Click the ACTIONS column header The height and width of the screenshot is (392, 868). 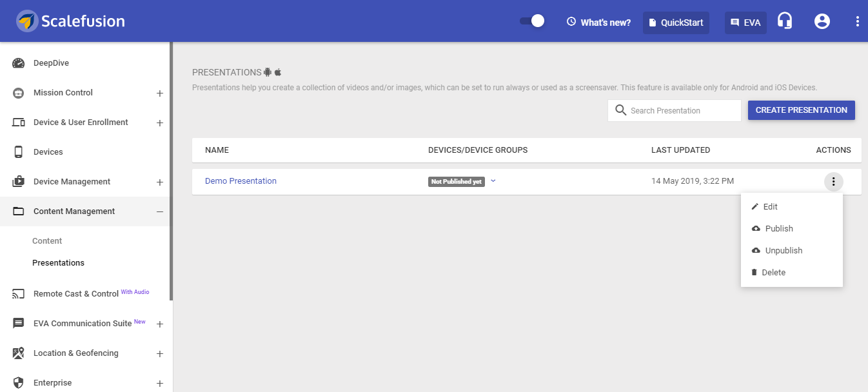coord(833,150)
